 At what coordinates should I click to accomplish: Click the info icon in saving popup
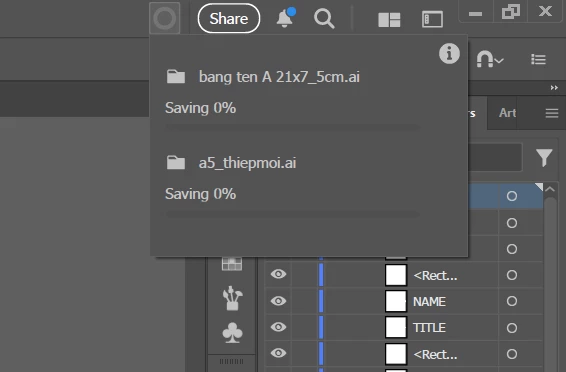click(x=449, y=54)
